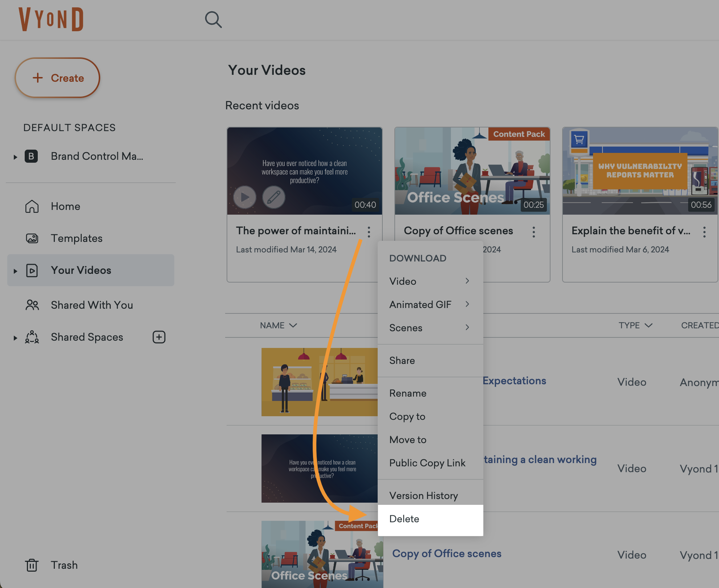
Task: Open Brand Control Ma... space
Action: [x=97, y=156]
